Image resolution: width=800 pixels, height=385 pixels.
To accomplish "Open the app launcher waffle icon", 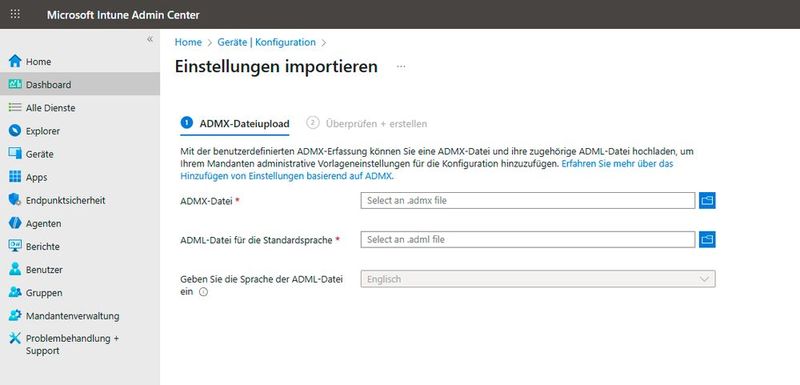I will pyautogui.click(x=15, y=14).
